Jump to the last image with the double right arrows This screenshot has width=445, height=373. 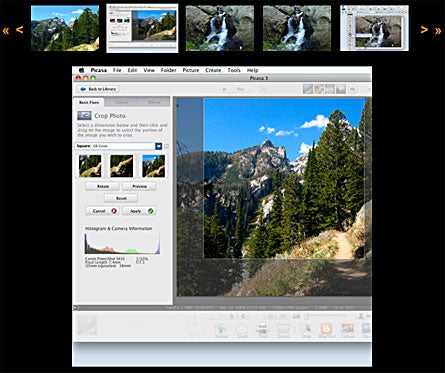[x=438, y=31]
